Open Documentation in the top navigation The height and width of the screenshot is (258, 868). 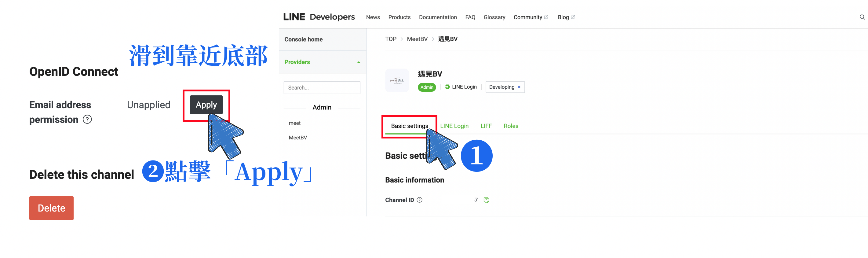[x=438, y=17]
